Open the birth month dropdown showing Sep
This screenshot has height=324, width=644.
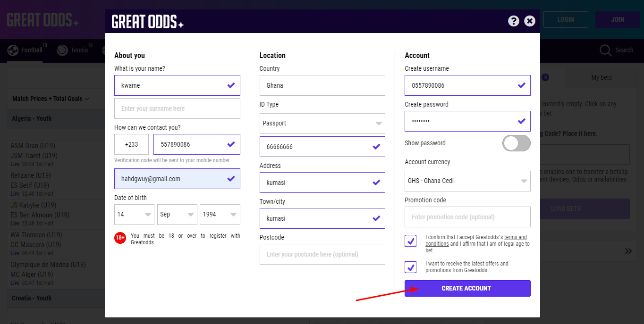pyautogui.click(x=177, y=214)
